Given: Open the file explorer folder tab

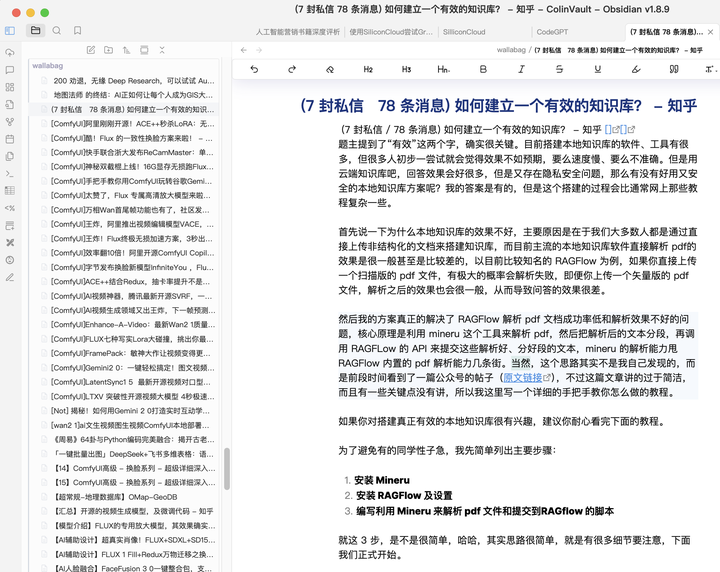Looking at the screenshot, I should point(35,31).
